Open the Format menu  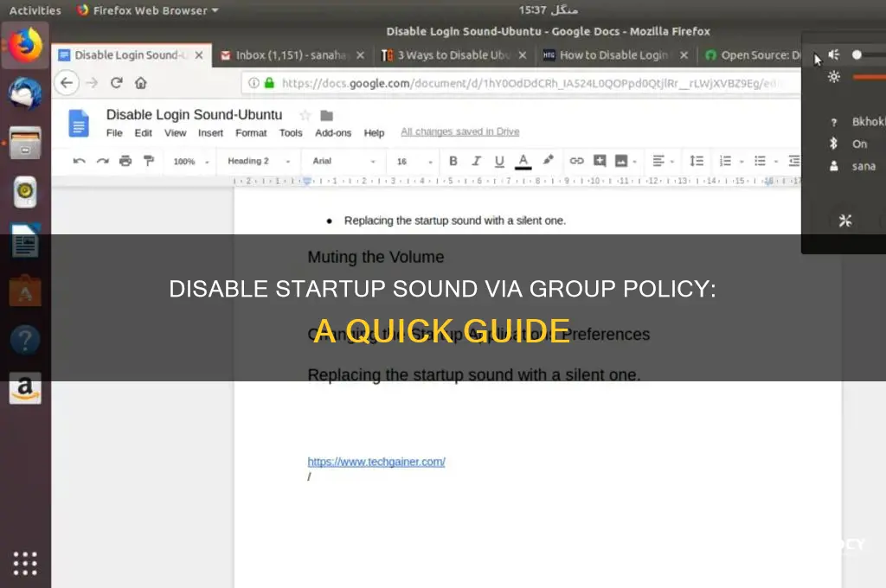pyautogui.click(x=251, y=133)
